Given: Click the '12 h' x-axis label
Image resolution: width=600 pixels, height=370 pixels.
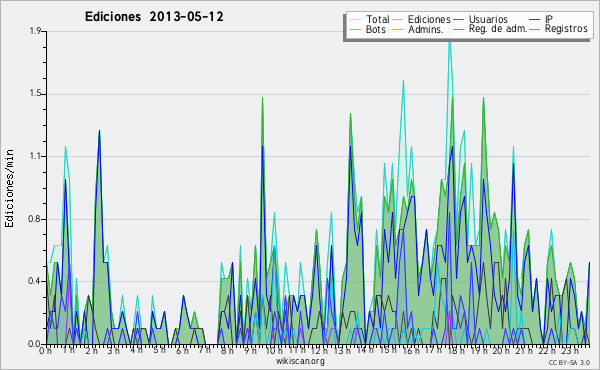Looking at the screenshot, I should coord(319,351).
